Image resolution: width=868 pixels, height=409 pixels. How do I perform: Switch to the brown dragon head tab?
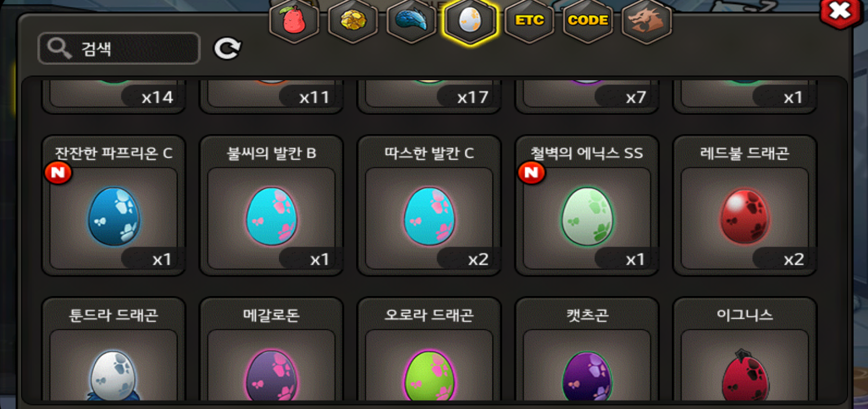[x=647, y=22]
